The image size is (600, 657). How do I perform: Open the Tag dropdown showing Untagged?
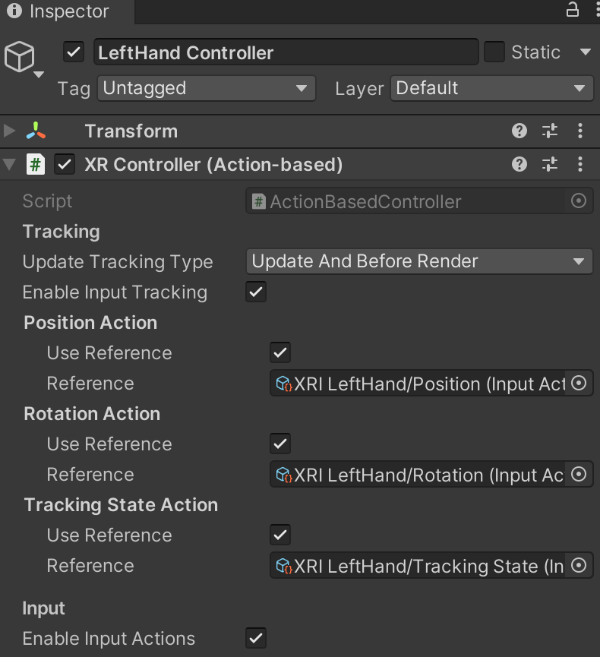pos(207,88)
